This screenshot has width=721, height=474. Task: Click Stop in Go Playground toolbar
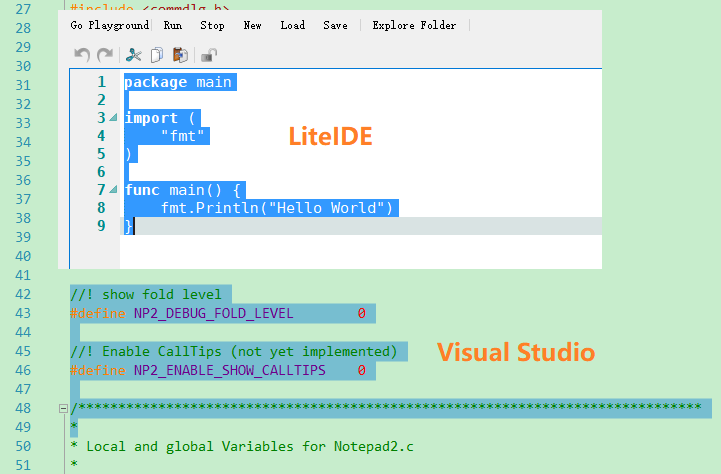pos(212,25)
